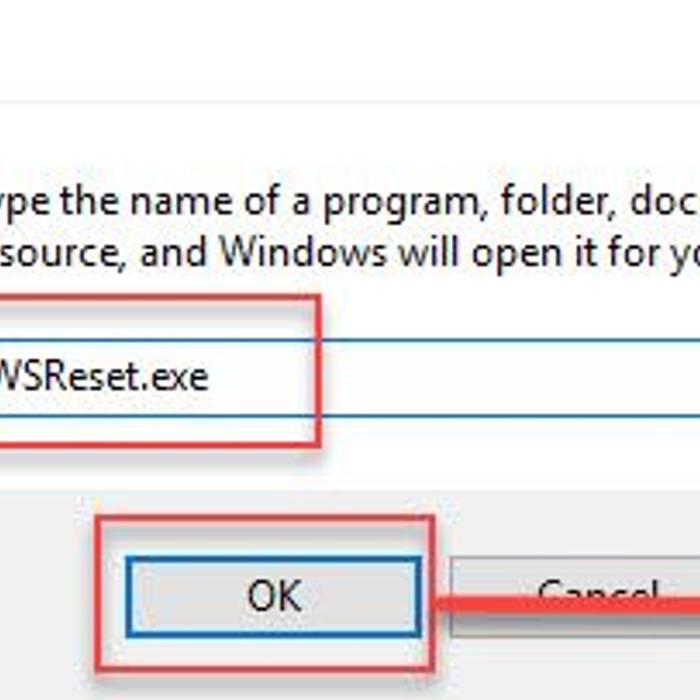
Task: Click the word "Type" starting the description
Action: coord(22,204)
